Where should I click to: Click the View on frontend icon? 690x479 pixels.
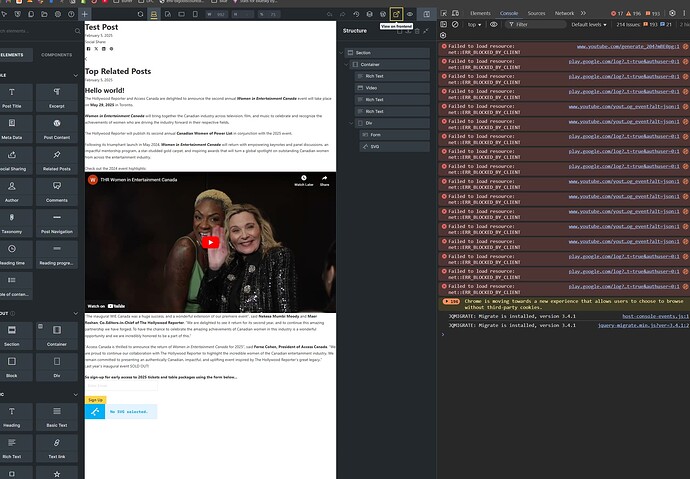(x=396, y=14)
